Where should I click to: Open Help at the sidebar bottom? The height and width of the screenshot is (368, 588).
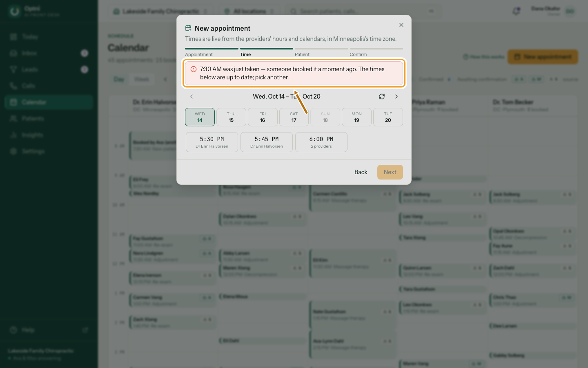pos(49,330)
